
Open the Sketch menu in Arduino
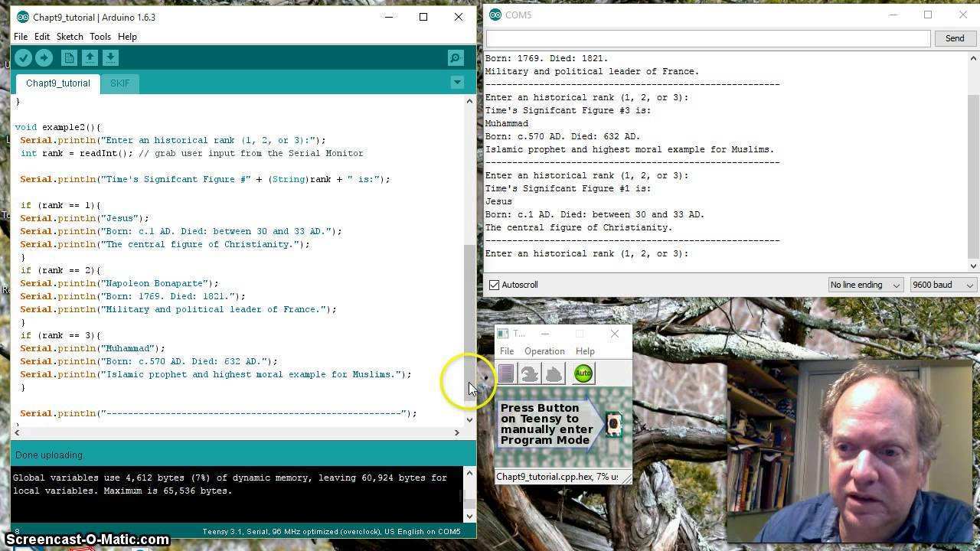(70, 37)
